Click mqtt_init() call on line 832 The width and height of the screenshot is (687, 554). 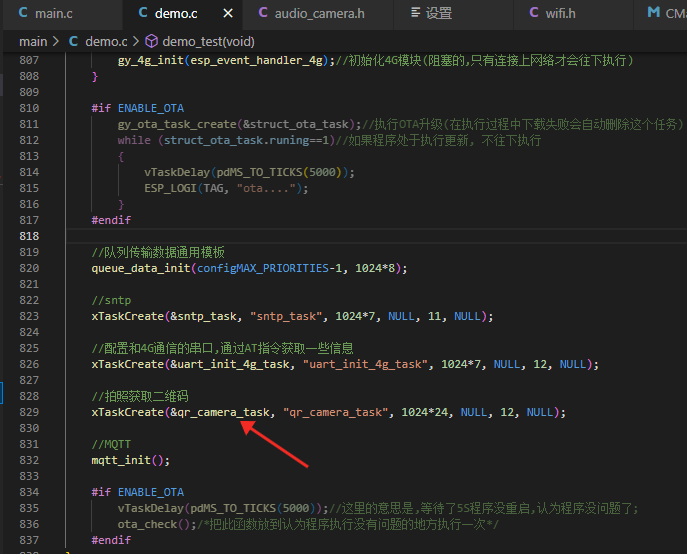coord(130,460)
